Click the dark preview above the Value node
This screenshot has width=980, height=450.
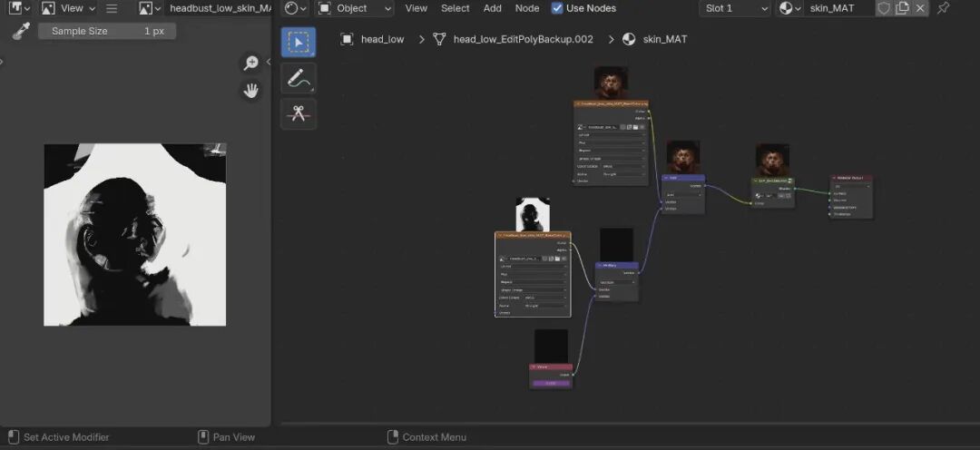pos(551,347)
